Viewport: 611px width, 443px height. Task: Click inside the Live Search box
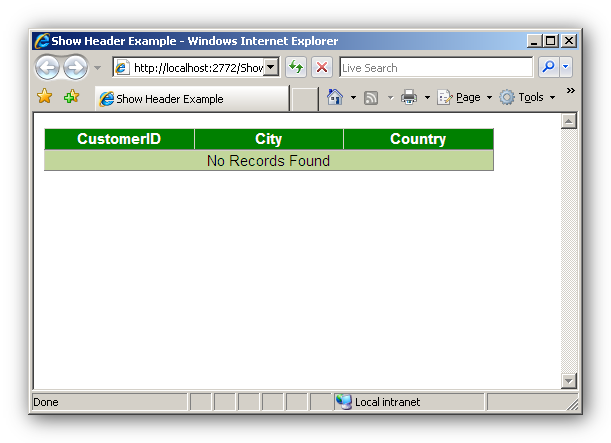coord(435,68)
